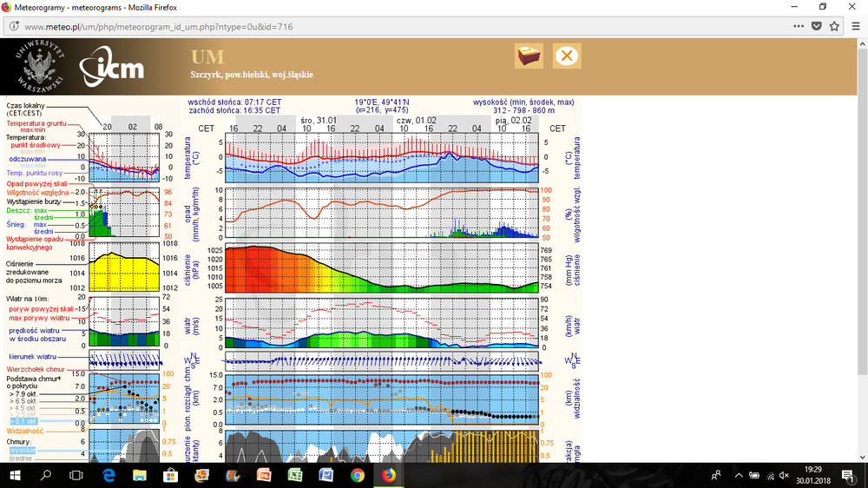868x488 pixels.
Task: Click "wysokość (min, środek, max)" label
Action: tap(523, 102)
